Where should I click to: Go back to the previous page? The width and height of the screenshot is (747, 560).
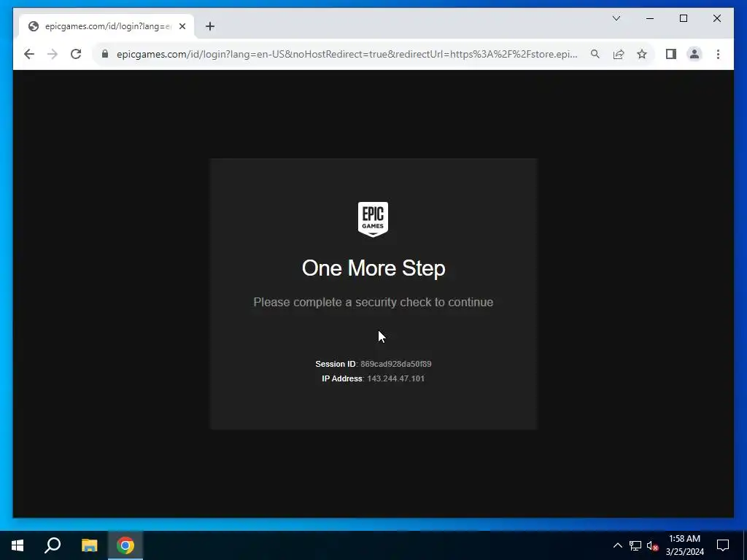(29, 54)
